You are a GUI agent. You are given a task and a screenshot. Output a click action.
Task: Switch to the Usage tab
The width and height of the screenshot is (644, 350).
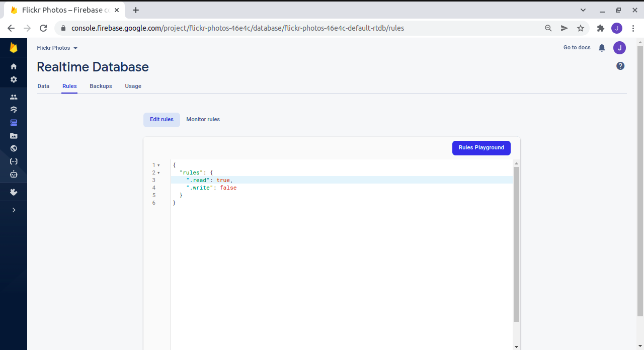click(133, 86)
